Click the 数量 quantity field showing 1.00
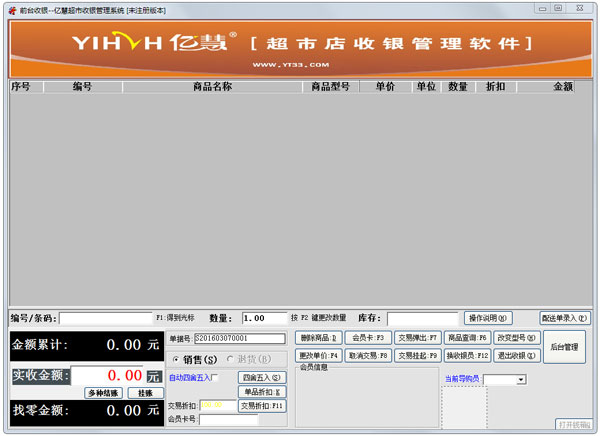Screen dimensions: 600x436 264,318
